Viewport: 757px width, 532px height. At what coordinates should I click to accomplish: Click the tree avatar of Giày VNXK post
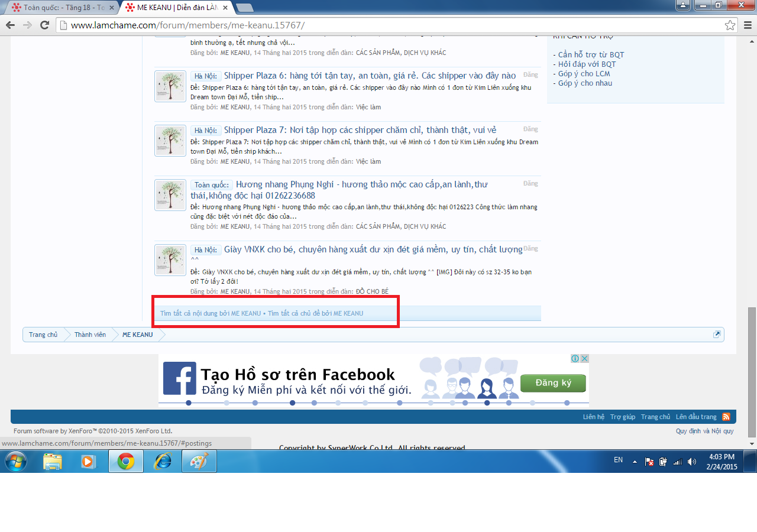[170, 260]
